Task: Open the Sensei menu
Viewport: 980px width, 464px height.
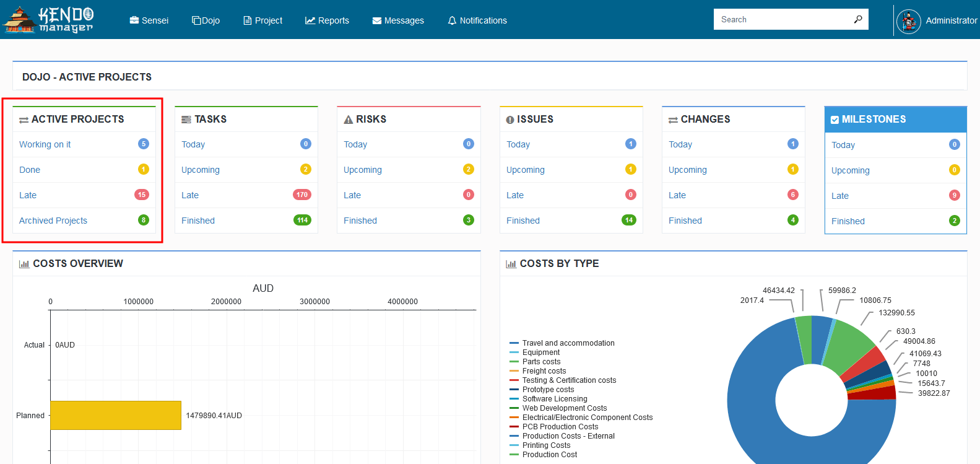Action: point(149,20)
